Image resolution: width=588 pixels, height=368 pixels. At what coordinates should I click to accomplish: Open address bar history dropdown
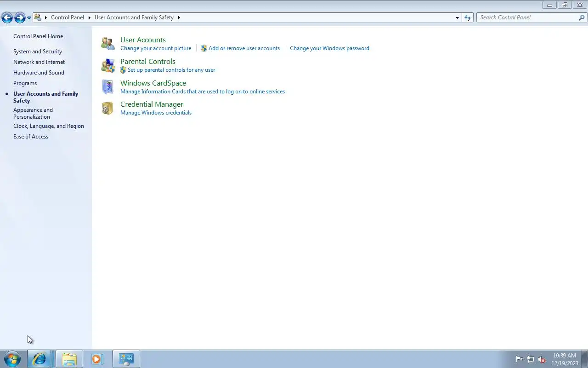click(457, 17)
